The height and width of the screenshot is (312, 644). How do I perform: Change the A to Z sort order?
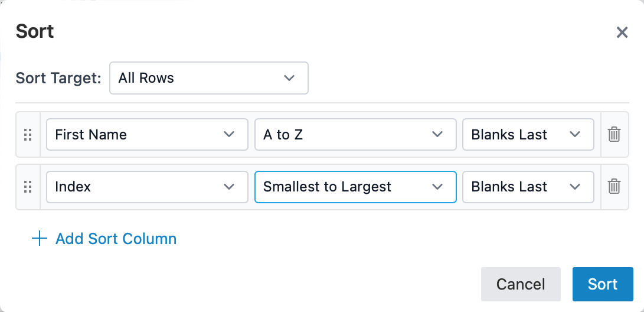tap(355, 135)
